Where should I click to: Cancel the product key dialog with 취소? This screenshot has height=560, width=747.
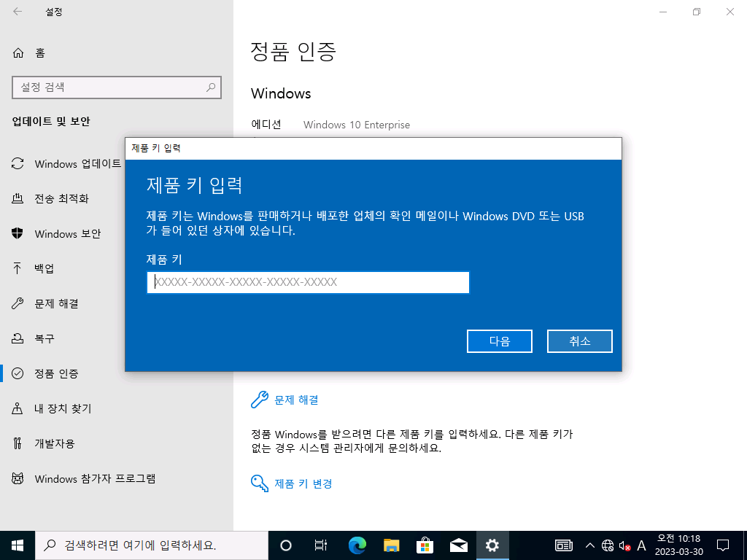click(579, 341)
